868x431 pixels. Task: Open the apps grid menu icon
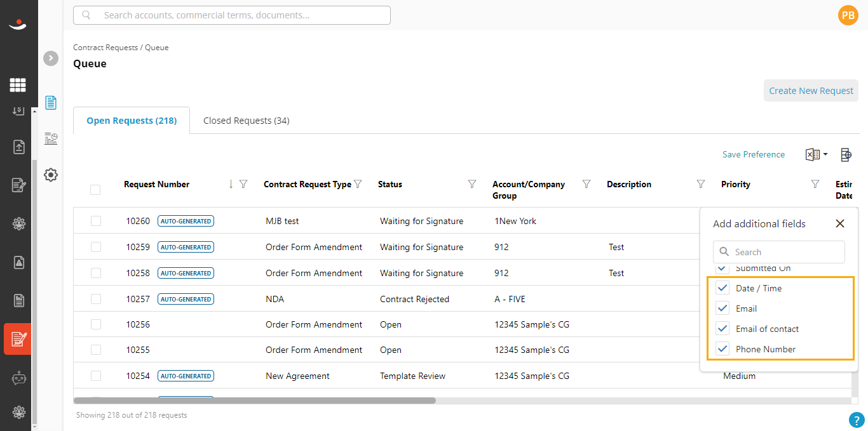(18, 84)
